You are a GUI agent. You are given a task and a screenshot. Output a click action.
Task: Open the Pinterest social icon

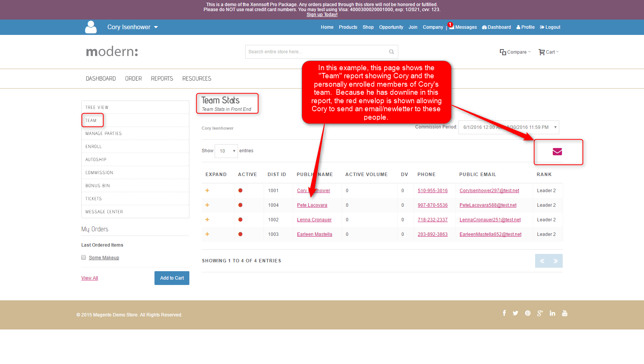[528, 313]
